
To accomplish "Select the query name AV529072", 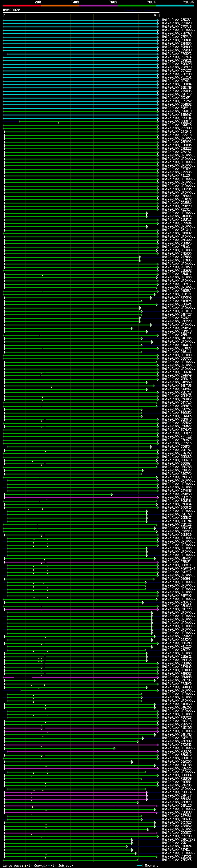I will [11, 10].
